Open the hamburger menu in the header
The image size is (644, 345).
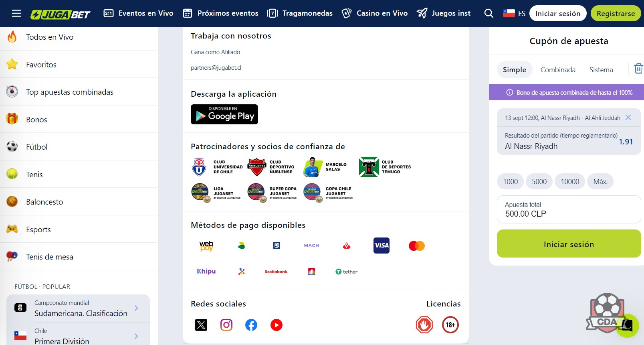[16, 14]
